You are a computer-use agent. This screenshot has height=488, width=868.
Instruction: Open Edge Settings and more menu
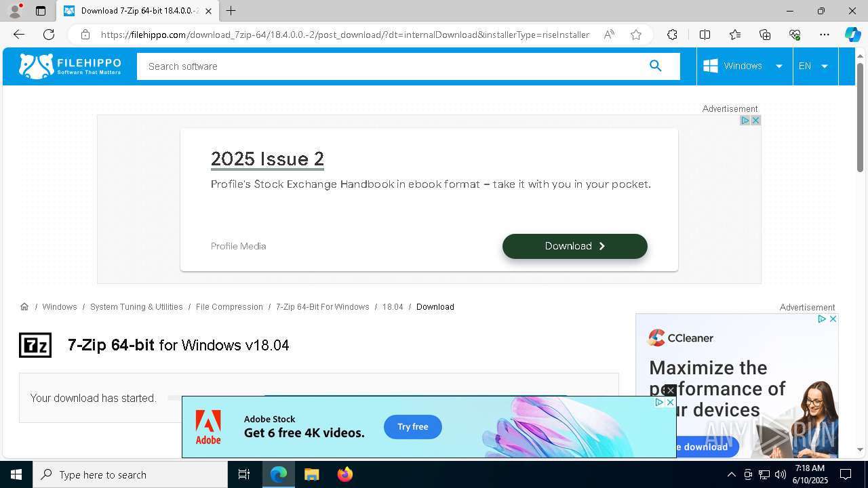825,35
